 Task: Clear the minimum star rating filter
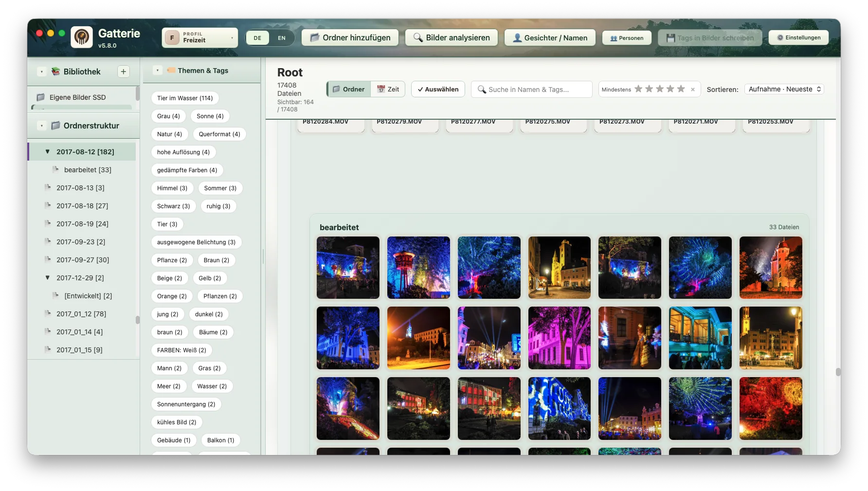coord(693,90)
